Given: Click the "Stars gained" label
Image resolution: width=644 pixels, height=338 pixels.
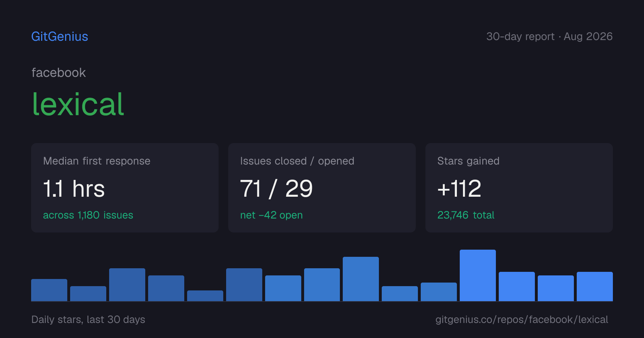Looking at the screenshot, I should [x=468, y=161].
